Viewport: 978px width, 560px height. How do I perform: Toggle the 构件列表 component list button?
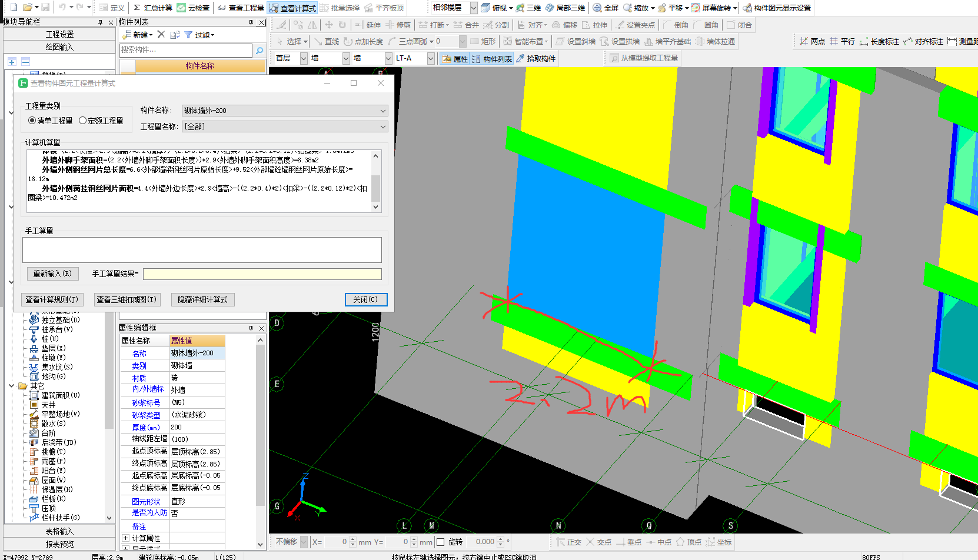pos(492,59)
